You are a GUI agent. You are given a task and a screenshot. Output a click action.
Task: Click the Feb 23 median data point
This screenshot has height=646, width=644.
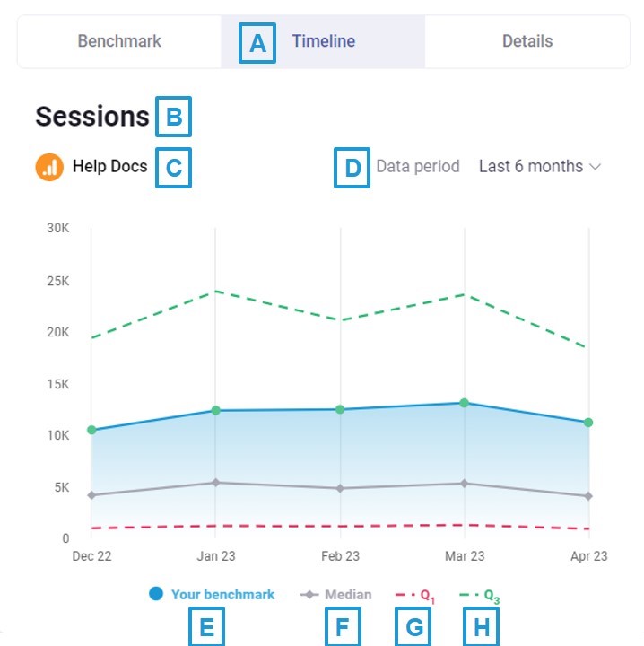tap(340, 488)
